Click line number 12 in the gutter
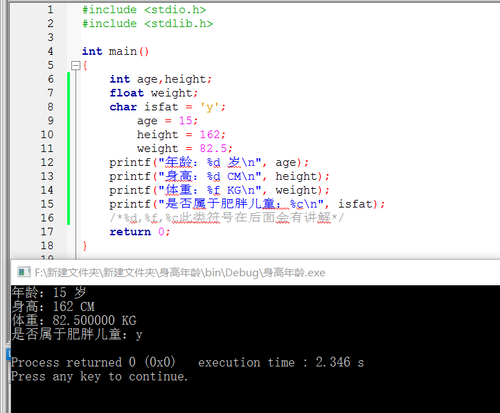 [47, 162]
